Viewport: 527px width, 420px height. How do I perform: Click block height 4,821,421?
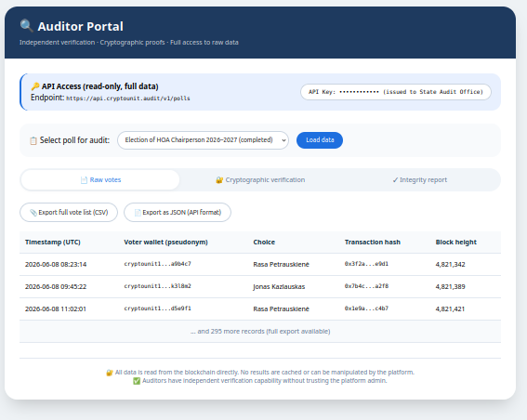click(450, 308)
